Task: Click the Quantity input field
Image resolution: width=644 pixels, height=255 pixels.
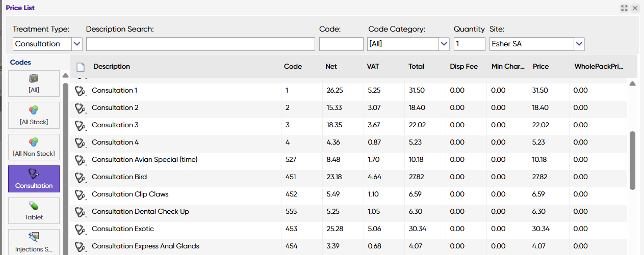Action: (469, 44)
